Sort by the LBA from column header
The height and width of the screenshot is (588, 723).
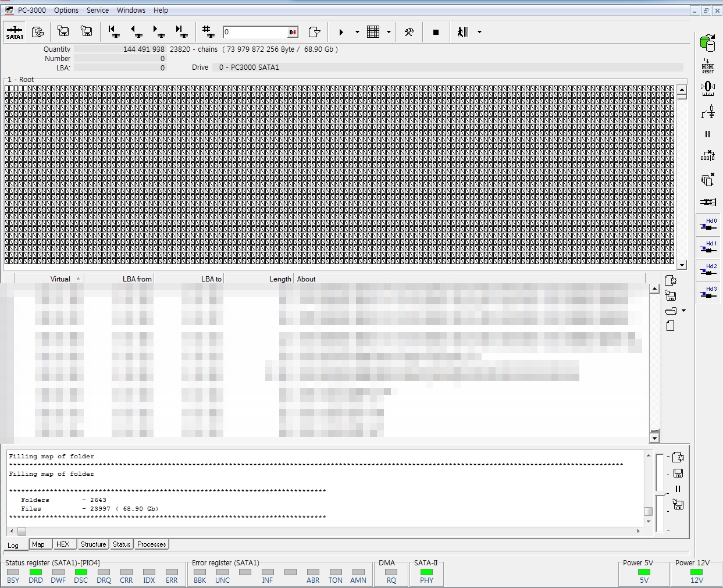pos(119,279)
